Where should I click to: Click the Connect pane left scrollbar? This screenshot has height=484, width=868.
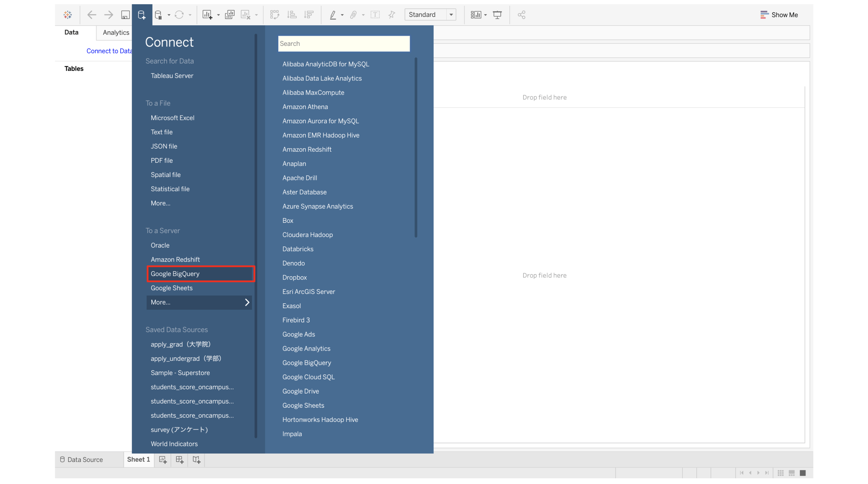click(x=256, y=236)
